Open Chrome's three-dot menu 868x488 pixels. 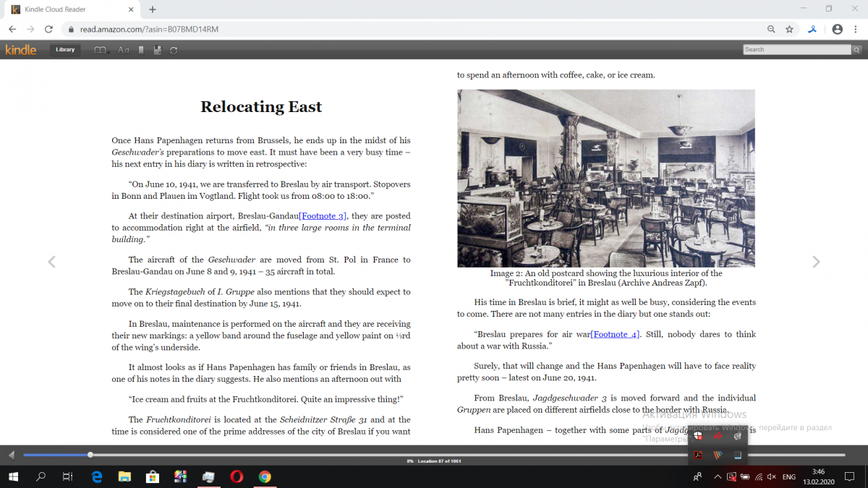856,29
